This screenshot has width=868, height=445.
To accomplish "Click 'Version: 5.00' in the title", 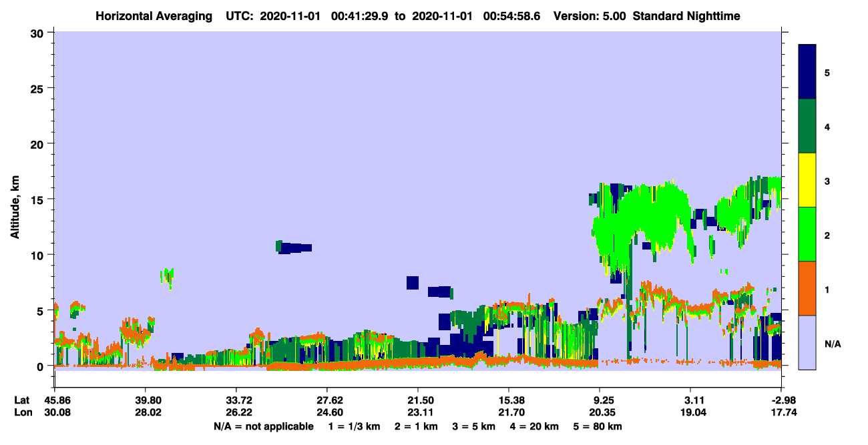I will (590, 16).
